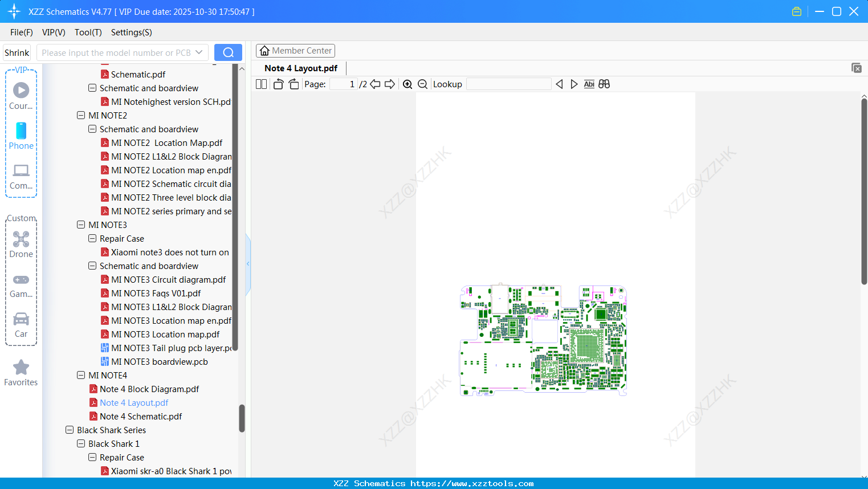Open the Settings(S) menu

(132, 32)
